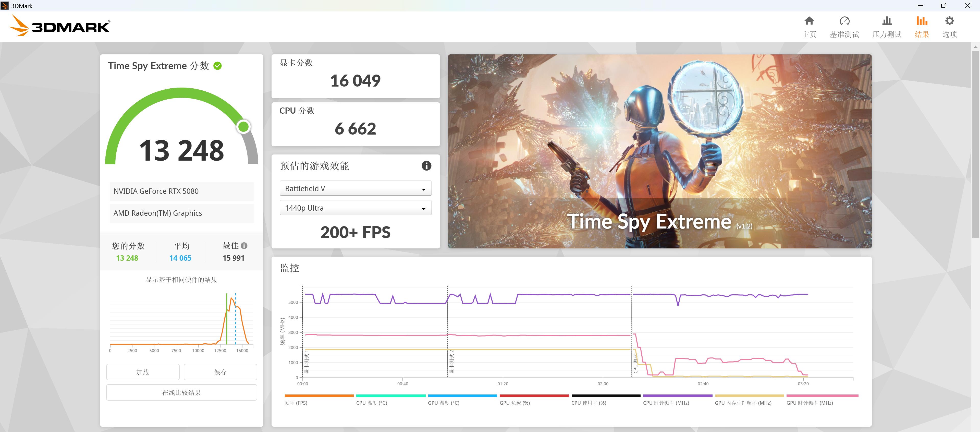Select the 基准测试 tab label
Screen dimensions: 980x432
pyautogui.click(x=844, y=35)
